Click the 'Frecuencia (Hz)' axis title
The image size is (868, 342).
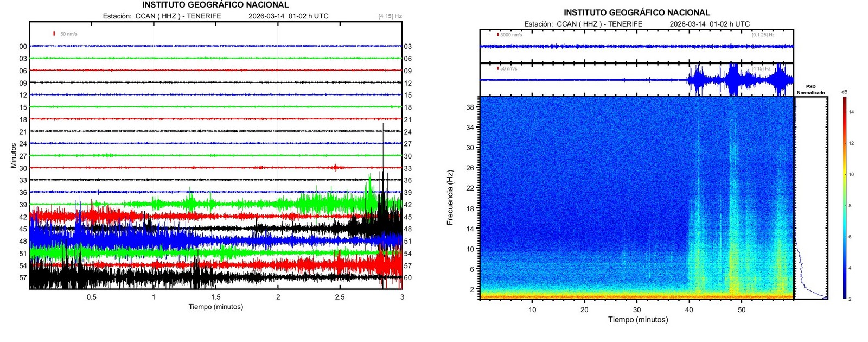click(450, 198)
